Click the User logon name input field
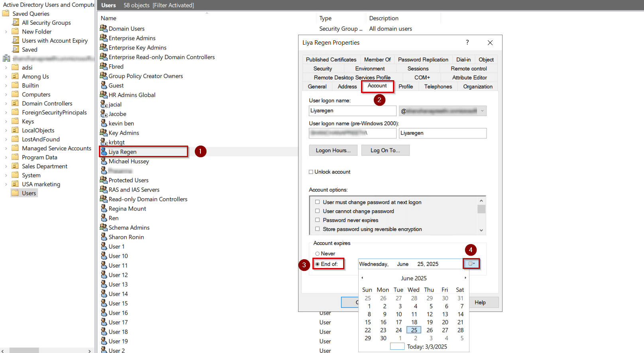 click(353, 111)
